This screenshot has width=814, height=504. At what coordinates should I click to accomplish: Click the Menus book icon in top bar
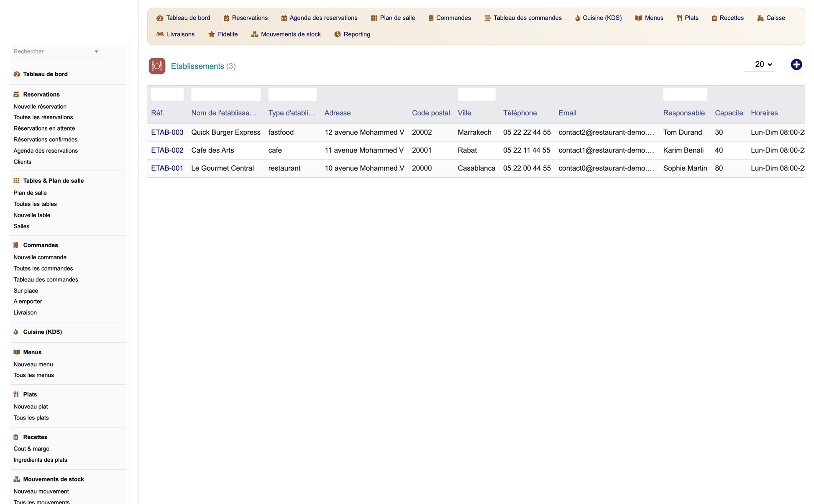[638, 18]
